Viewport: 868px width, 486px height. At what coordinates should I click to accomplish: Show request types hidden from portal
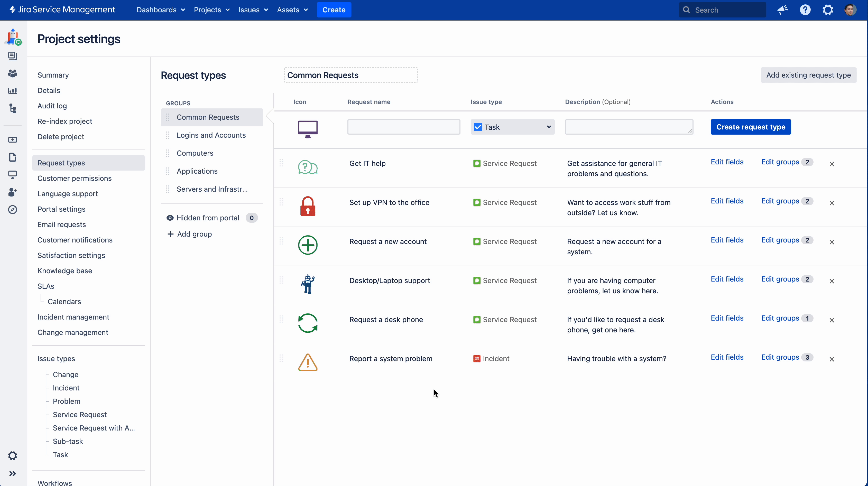point(208,218)
